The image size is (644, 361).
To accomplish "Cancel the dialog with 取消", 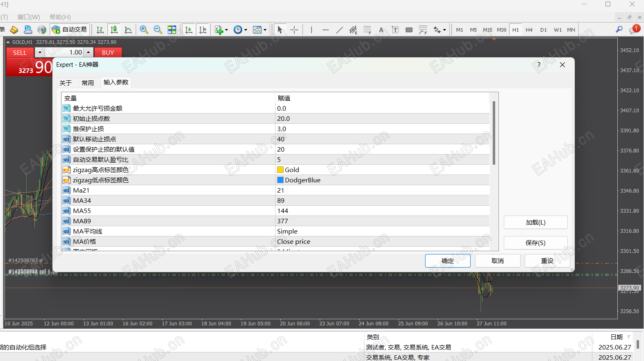I will tap(498, 261).
